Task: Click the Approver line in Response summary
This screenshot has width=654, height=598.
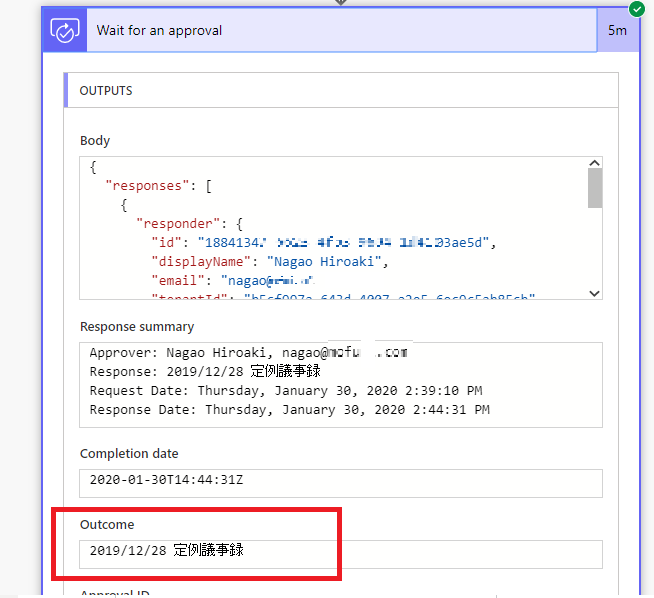Action: (249, 353)
